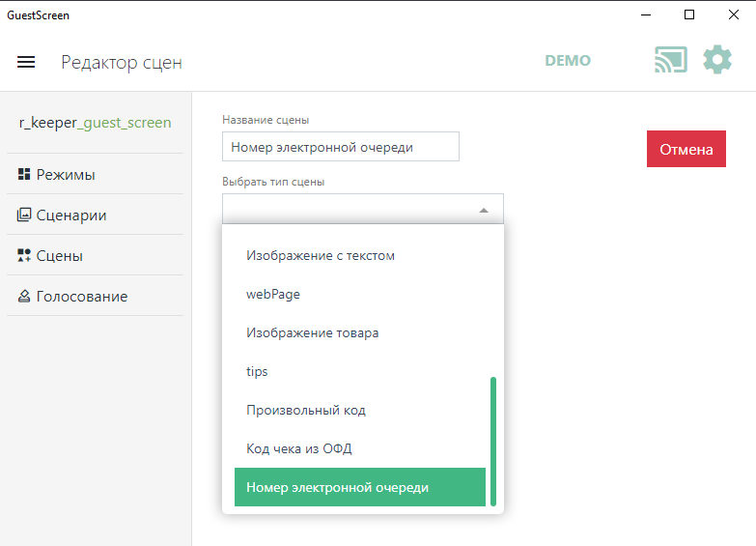Choose Произвольный код option
This screenshot has height=546, width=756.
[x=305, y=411]
